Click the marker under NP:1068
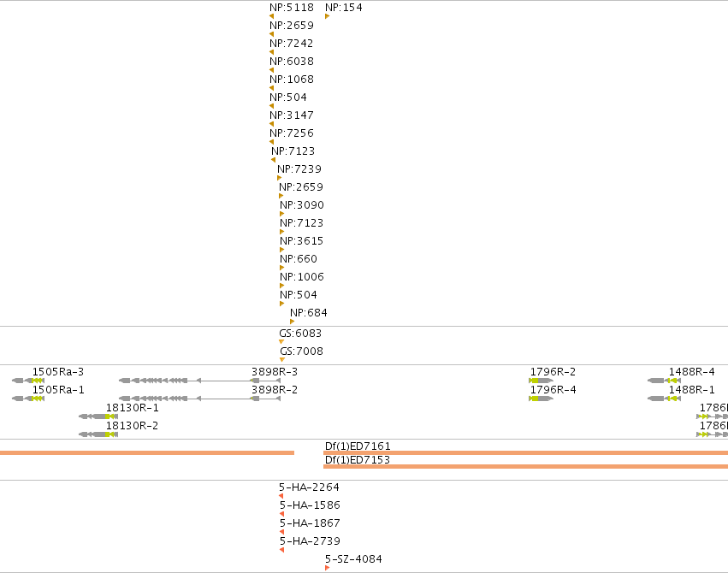728x573 pixels. 271,88
